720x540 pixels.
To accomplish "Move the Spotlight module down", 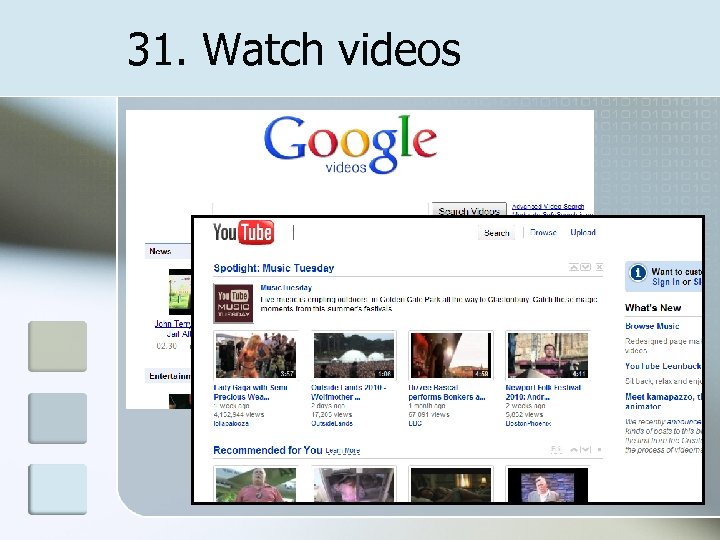I will pos(585,267).
